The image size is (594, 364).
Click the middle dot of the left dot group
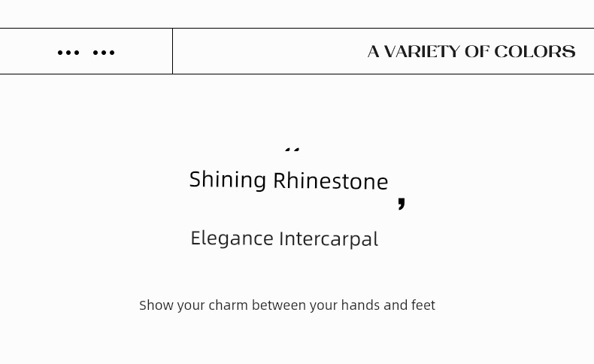68,53
